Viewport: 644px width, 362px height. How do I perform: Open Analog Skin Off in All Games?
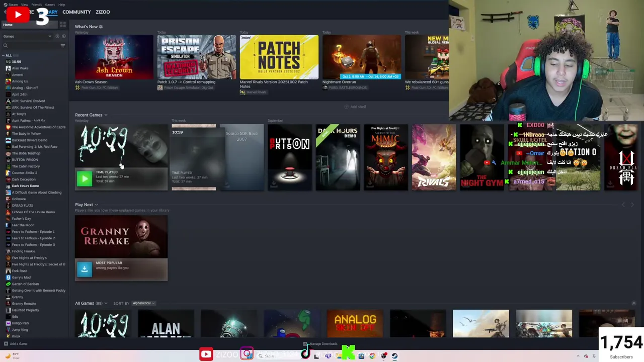(355, 324)
